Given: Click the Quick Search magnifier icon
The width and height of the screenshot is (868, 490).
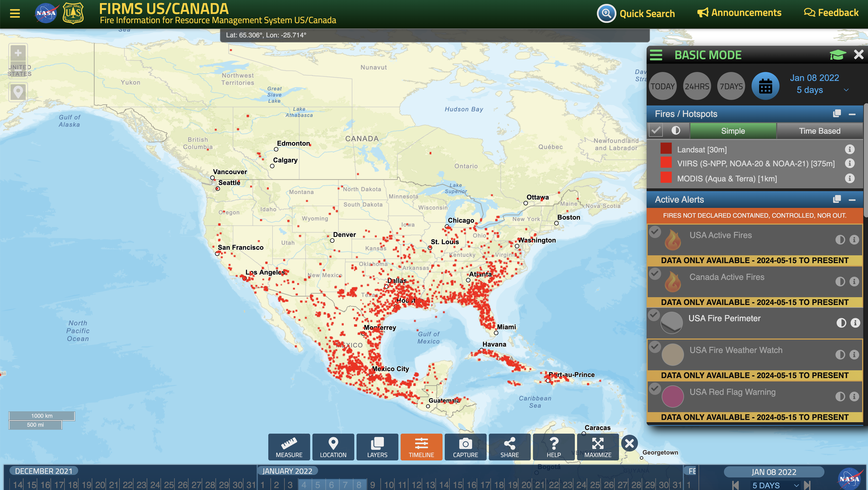Looking at the screenshot, I should point(606,13).
